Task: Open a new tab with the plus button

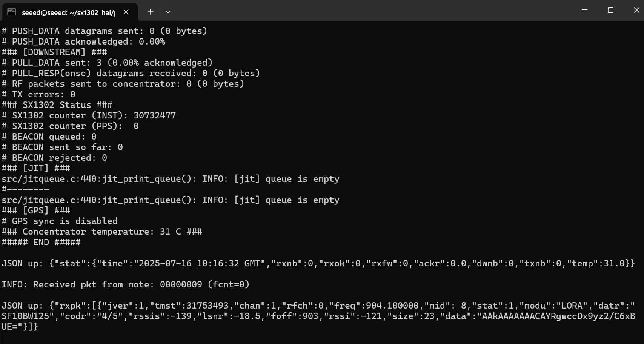Action: pyautogui.click(x=150, y=12)
